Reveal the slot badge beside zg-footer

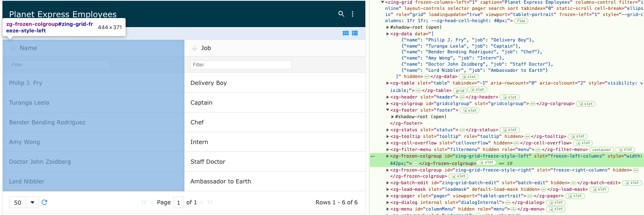470,110
